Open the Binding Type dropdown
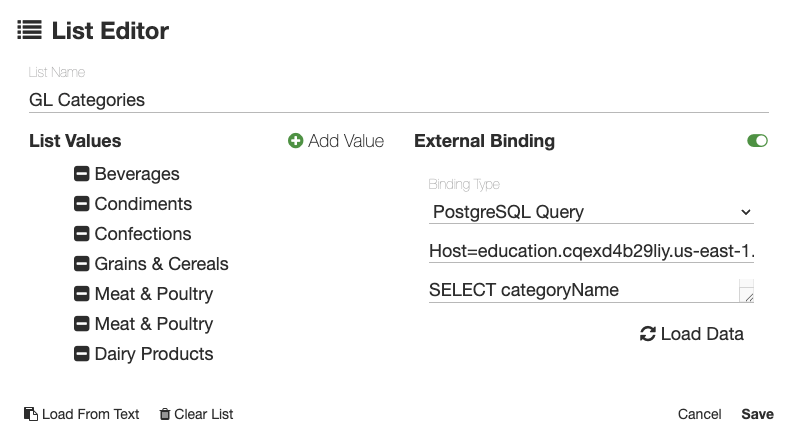798x443 pixels. coord(590,212)
